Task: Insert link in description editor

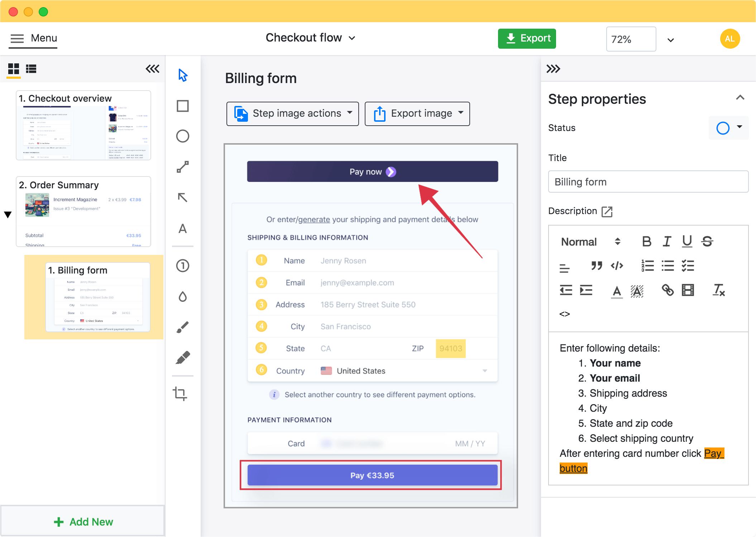Action: [668, 290]
